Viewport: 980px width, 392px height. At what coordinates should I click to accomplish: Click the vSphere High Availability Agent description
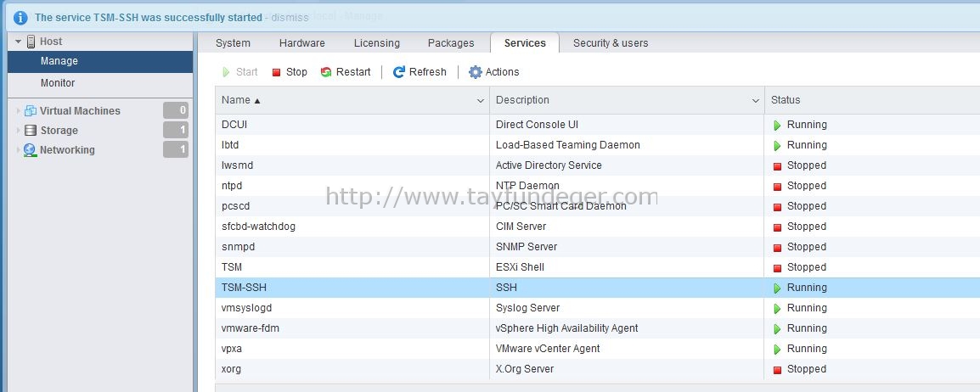(567, 328)
